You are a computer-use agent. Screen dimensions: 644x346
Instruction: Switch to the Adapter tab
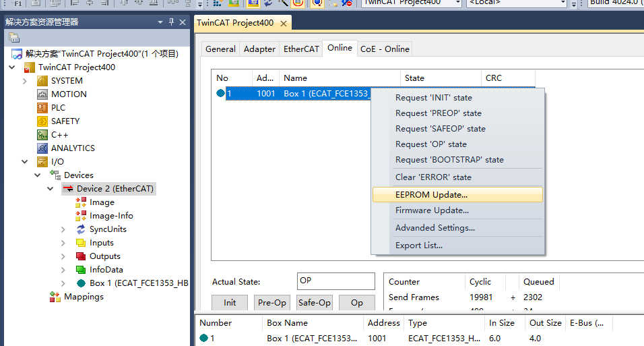point(259,49)
